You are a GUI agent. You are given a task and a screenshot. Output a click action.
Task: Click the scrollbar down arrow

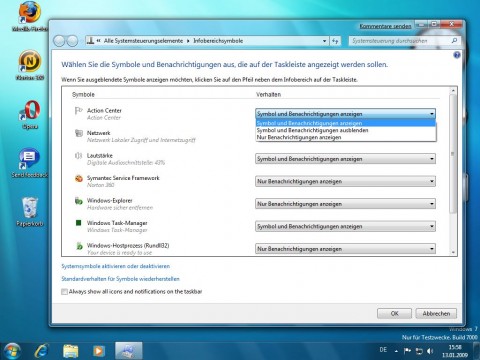(x=453, y=252)
